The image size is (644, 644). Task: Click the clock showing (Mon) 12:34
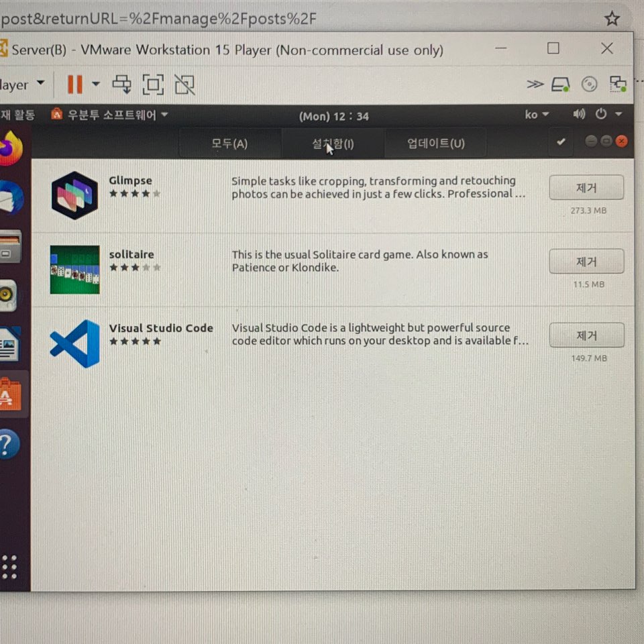coord(333,116)
